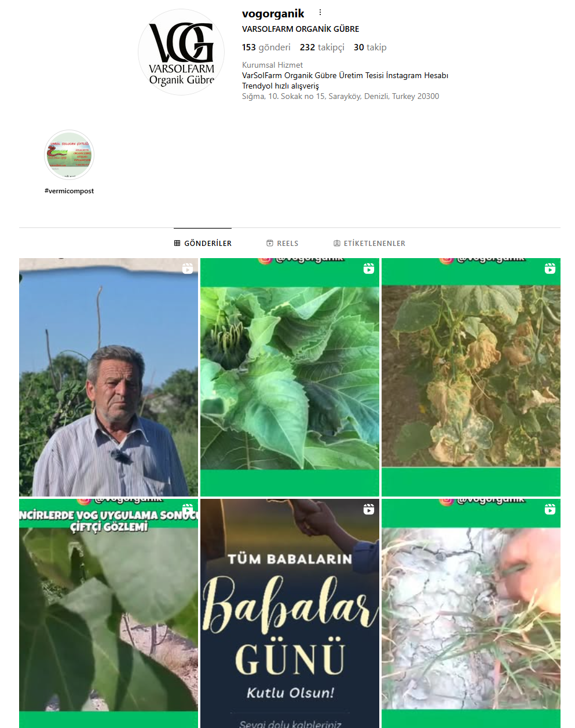
Task: Open the green sunflower leaves post
Action: 290,377
